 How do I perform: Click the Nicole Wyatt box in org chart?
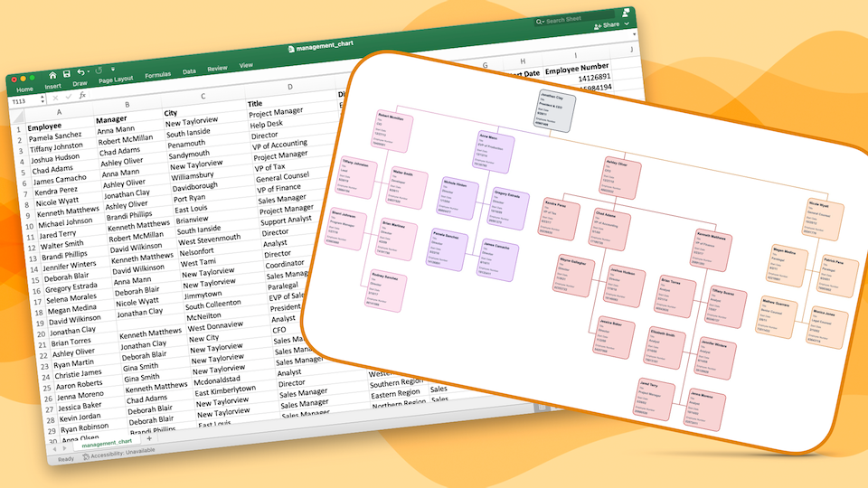[x=824, y=220]
